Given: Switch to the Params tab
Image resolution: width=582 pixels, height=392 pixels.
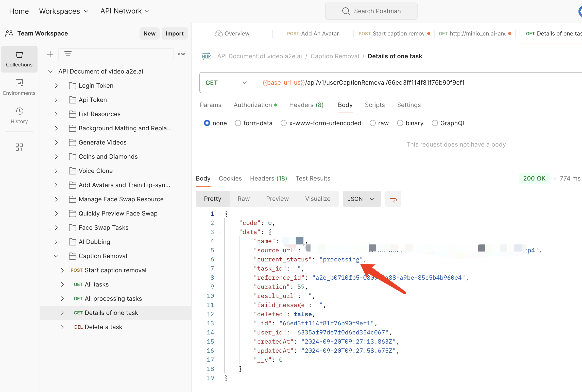Looking at the screenshot, I should coord(211,105).
